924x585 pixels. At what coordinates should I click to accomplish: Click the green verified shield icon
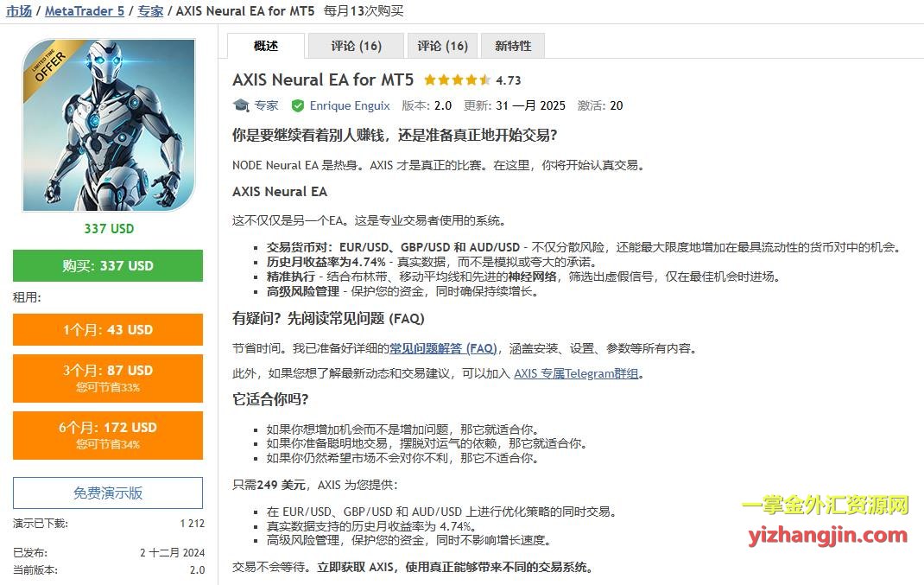click(298, 105)
